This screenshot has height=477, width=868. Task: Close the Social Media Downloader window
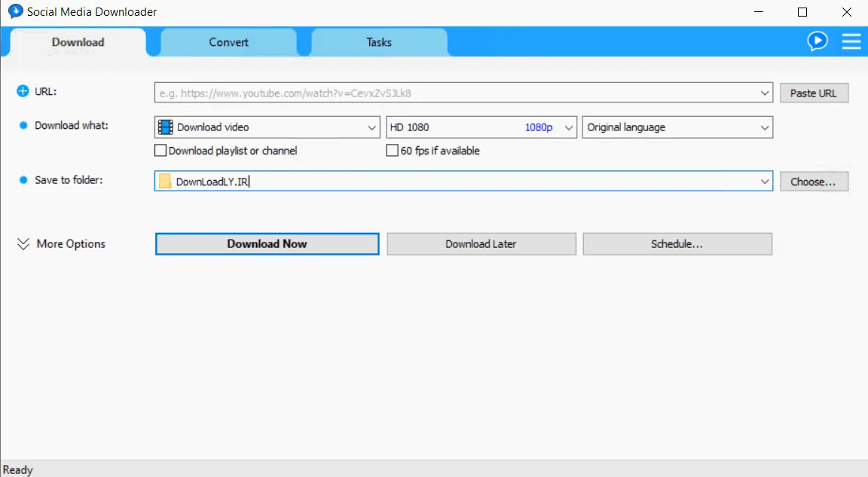pos(847,11)
